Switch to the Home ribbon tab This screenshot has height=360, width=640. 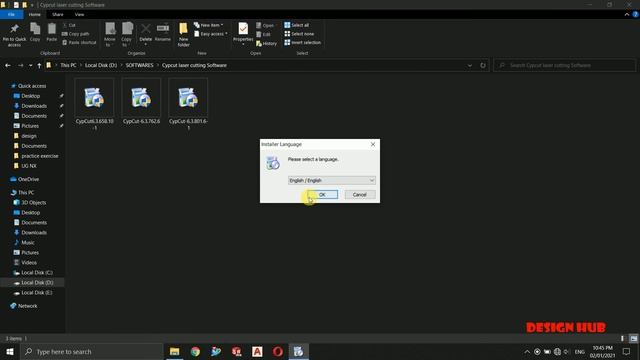click(x=35, y=14)
